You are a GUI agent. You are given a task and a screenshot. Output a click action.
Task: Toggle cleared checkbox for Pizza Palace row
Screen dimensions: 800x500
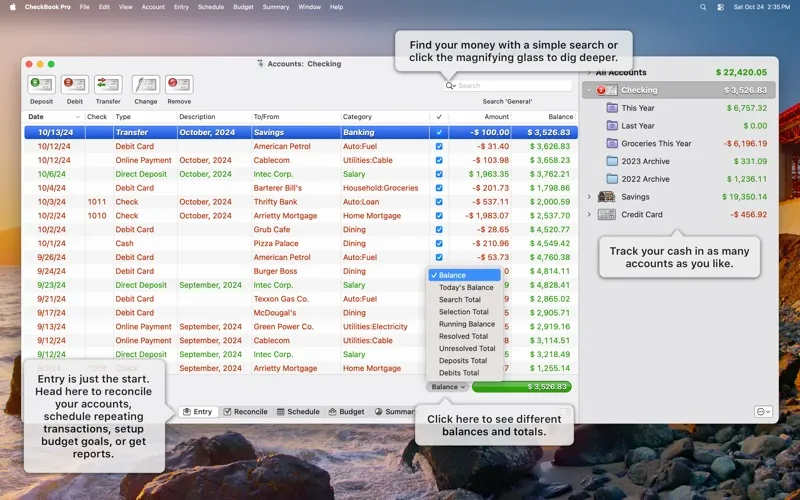[439, 243]
